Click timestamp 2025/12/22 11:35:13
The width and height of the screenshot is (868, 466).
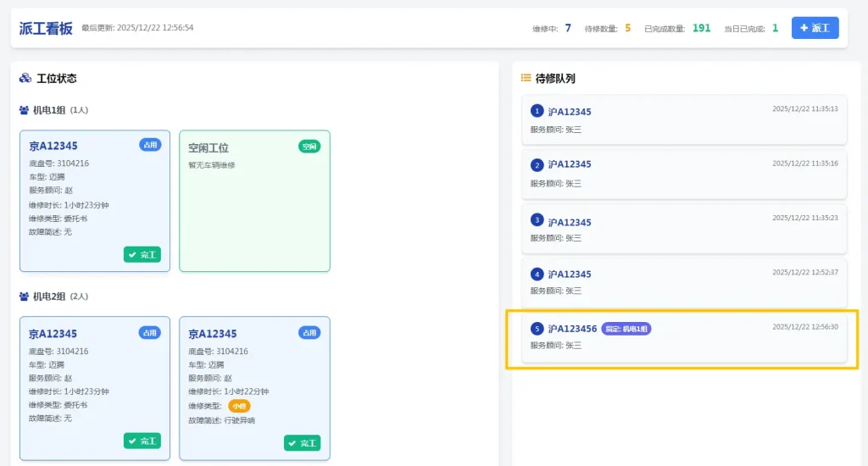tap(805, 109)
